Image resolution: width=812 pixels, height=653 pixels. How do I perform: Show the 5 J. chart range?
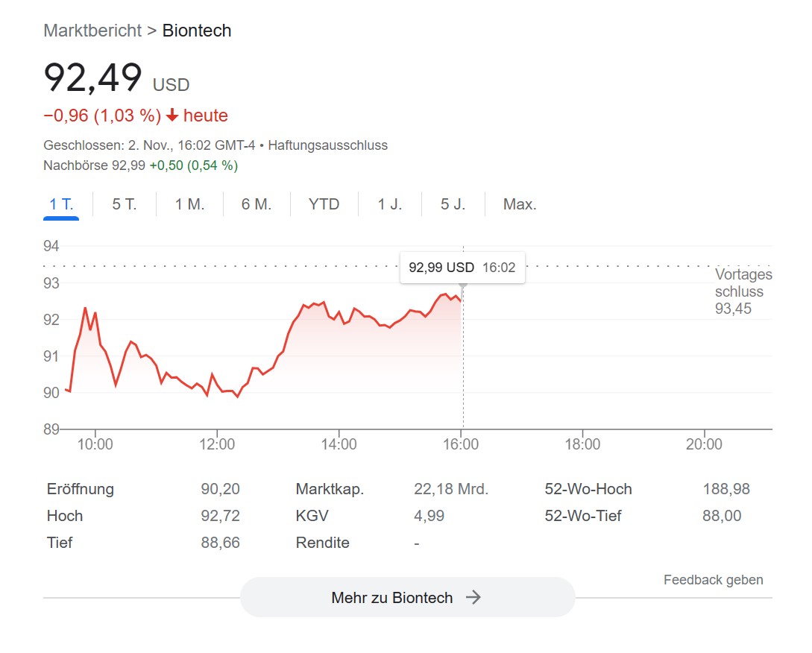pos(453,204)
